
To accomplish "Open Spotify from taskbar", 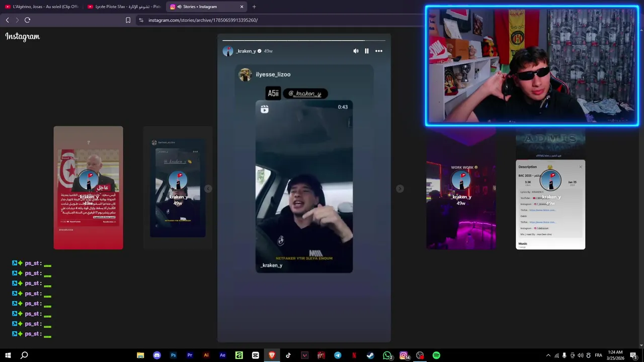I will pyautogui.click(x=436, y=355).
